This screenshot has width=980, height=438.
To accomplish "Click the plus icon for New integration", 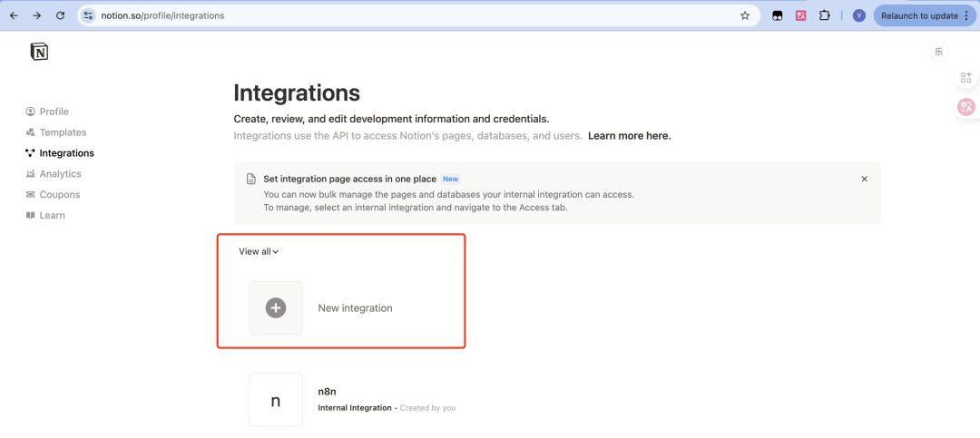I will 276,307.
